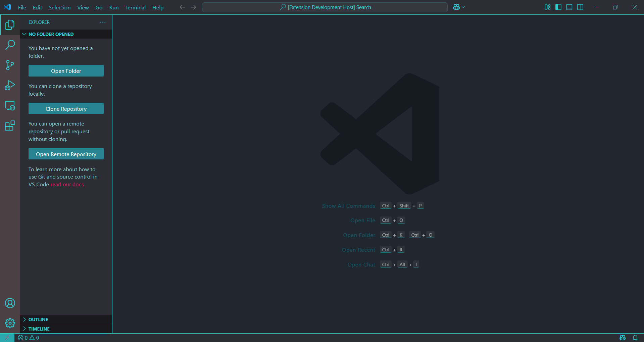Screen dimensions: 644x342
Task: Click the errors and warnings indicator
Action: (x=29, y=338)
